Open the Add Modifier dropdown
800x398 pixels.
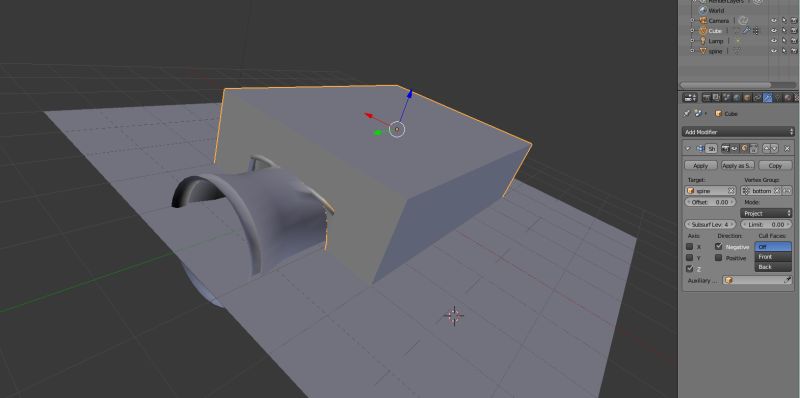pyautogui.click(x=738, y=132)
